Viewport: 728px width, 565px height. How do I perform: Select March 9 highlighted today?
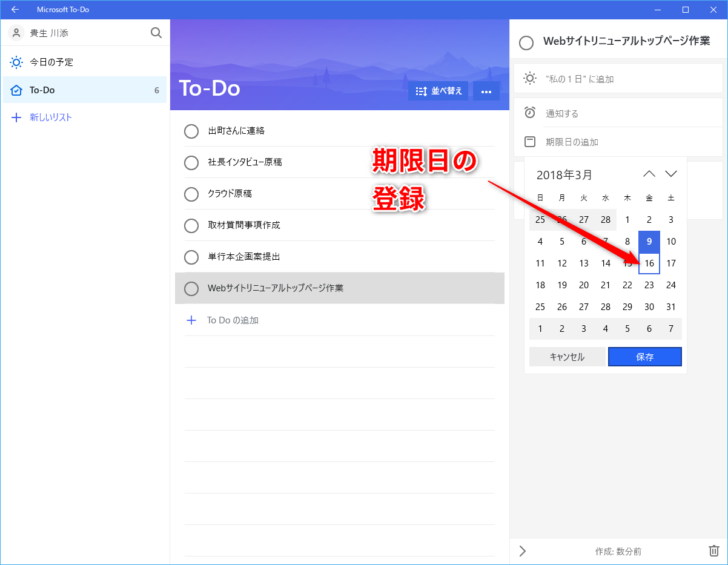(649, 242)
